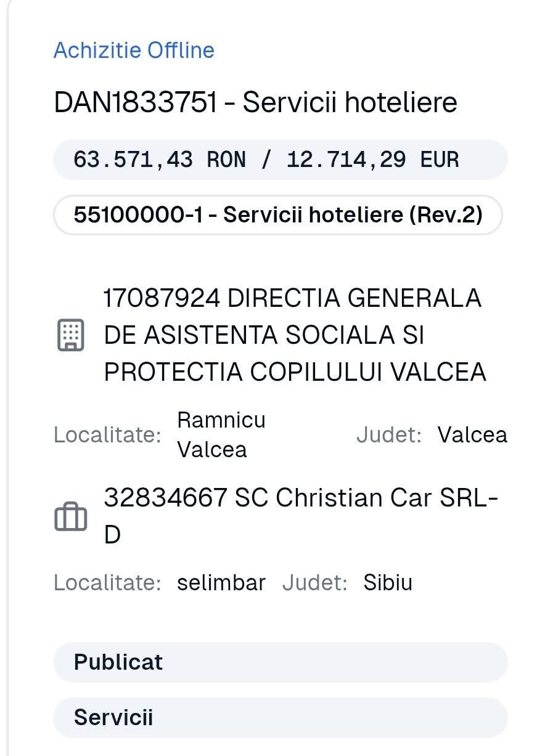Viewport: 545px width, 756px height.
Task: Click the Judet label next to Valcea
Action: [388, 435]
